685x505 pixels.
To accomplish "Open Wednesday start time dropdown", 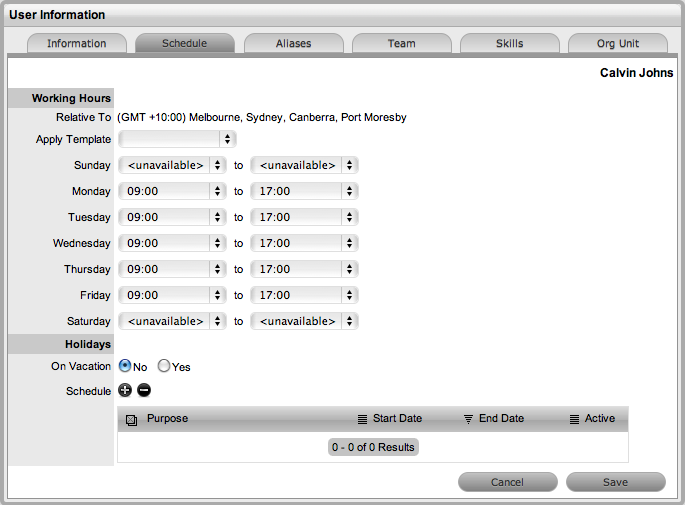I will tap(172, 243).
